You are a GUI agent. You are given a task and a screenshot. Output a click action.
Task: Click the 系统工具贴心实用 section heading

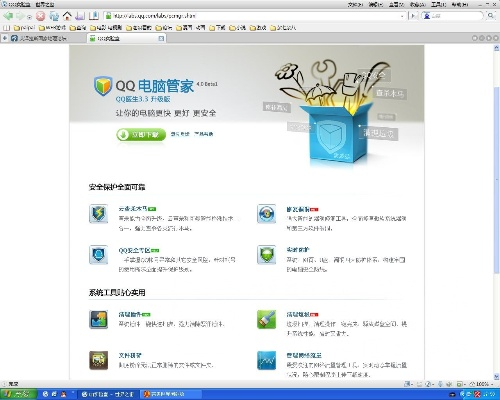pyautogui.click(x=117, y=292)
